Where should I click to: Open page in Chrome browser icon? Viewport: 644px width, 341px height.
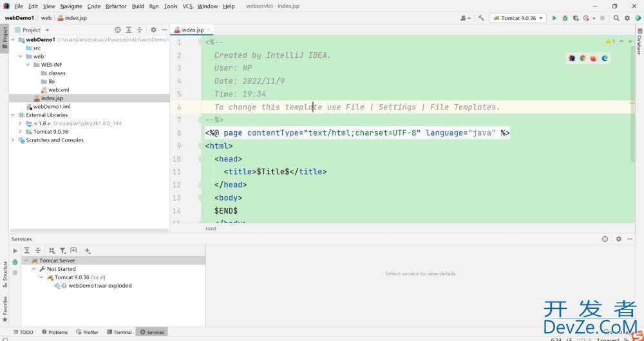(x=583, y=59)
